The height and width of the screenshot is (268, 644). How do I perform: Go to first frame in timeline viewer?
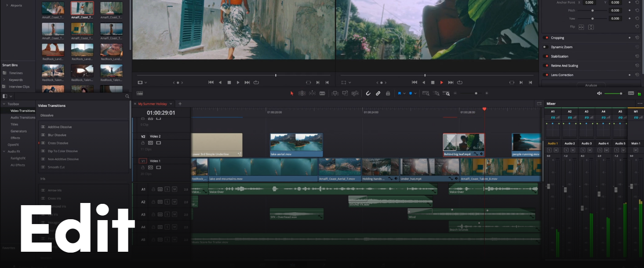pos(415,82)
